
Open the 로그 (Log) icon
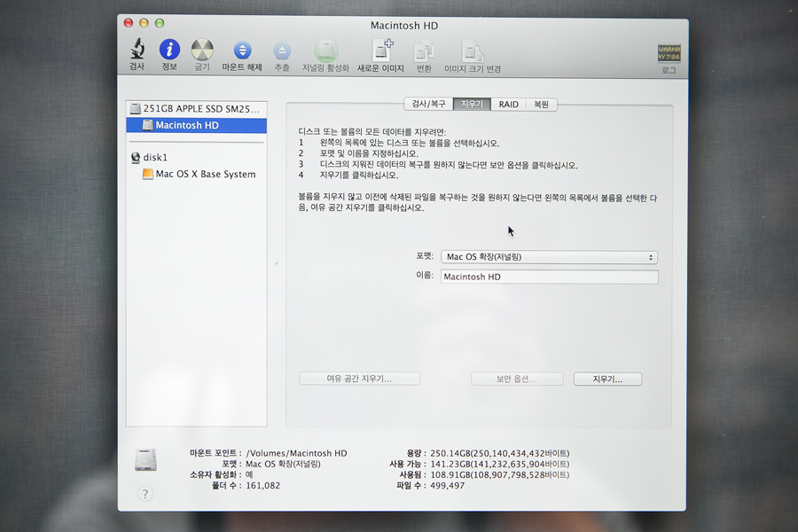pyautogui.click(x=669, y=53)
